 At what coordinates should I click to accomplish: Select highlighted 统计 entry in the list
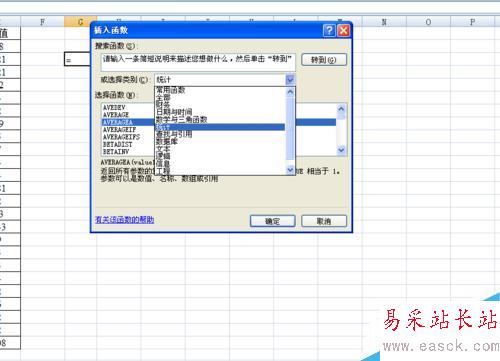[x=220, y=127]
